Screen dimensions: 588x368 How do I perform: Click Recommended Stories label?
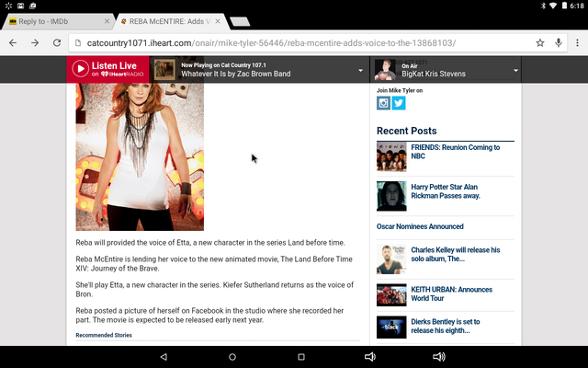[x=104, y=335]
